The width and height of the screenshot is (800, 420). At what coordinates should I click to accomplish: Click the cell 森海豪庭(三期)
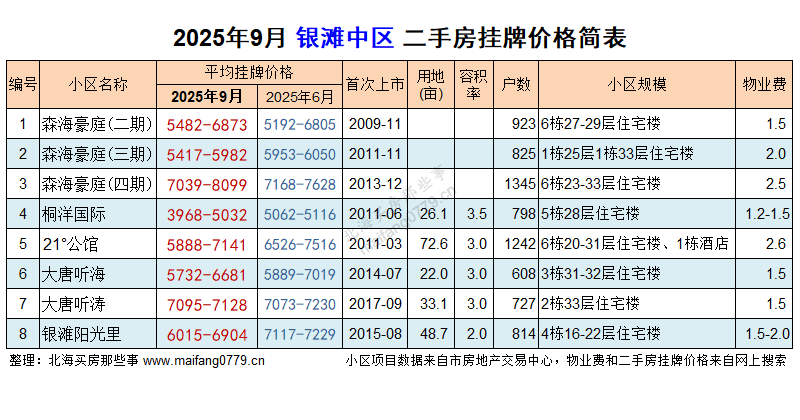pyautogui.click(x=97, y=154)
